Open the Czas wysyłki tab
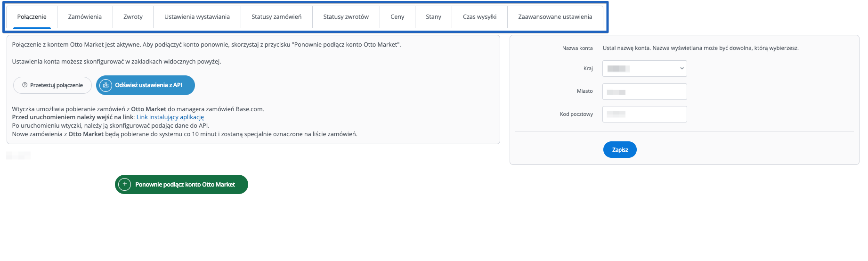Image resolution: width=868 pixels, height=261 pixels. pyautogui.click(x=479, y=17)
